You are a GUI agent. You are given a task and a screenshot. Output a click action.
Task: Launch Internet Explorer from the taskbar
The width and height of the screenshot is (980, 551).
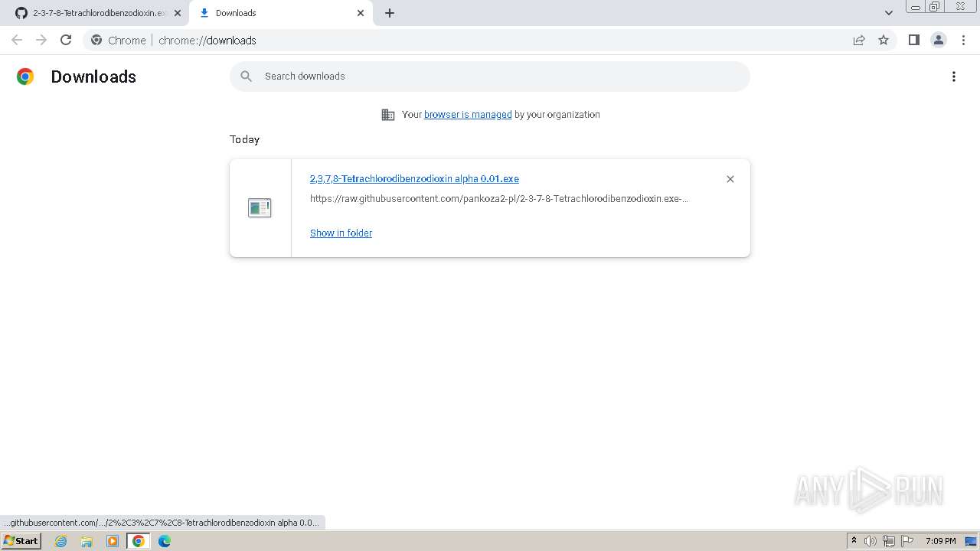tap(61, 541)
